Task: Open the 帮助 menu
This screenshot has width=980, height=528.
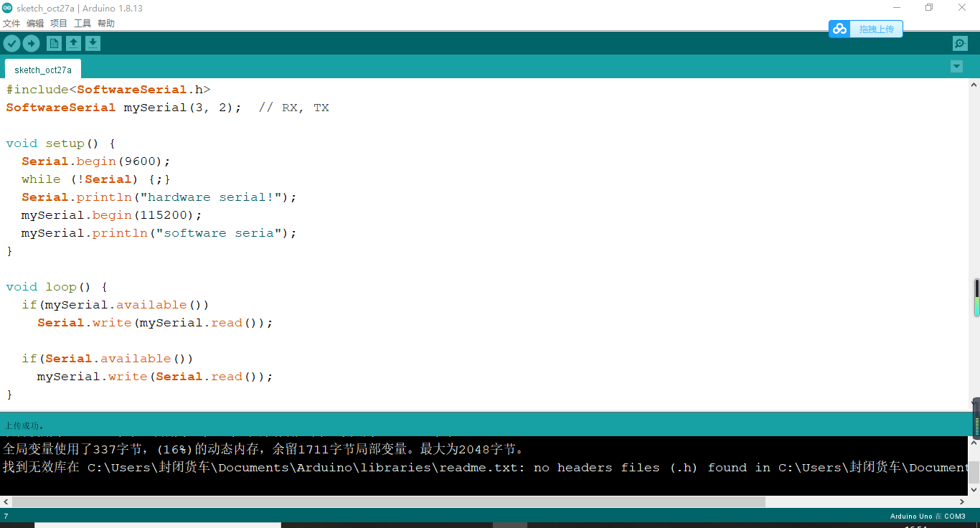Action: point(106,24)
